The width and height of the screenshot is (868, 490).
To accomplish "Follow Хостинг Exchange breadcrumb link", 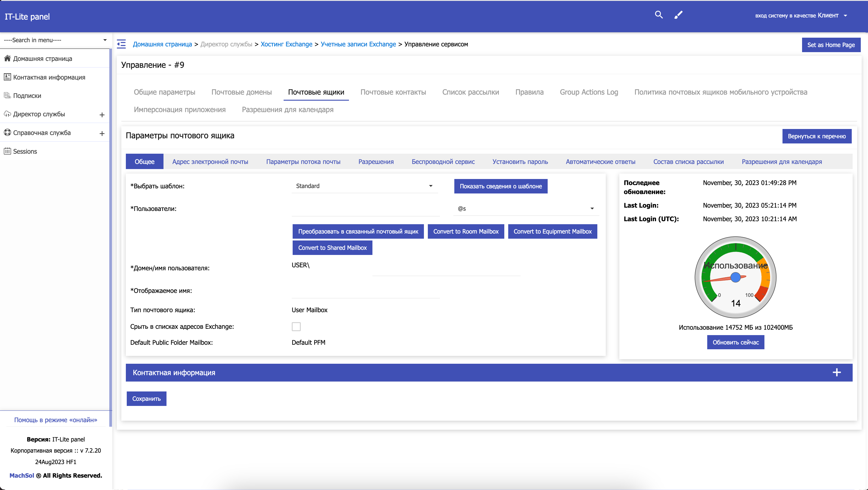I will [x=286, y=44].
